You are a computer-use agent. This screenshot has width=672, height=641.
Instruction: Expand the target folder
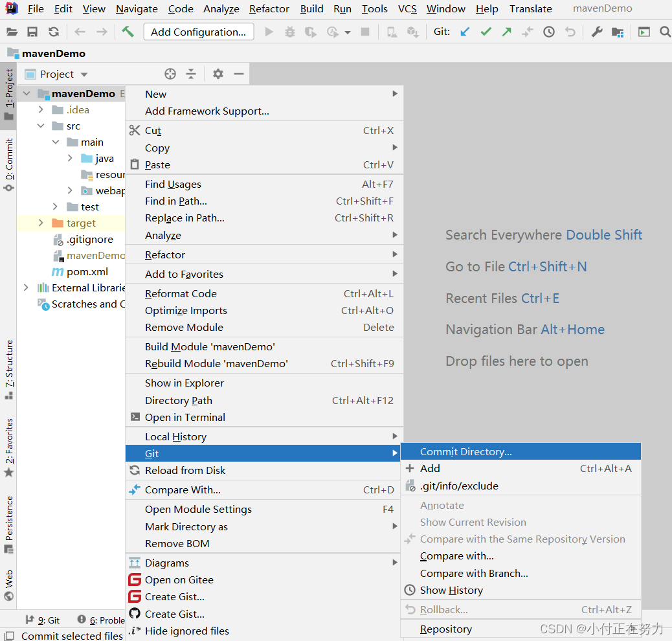pos(41,223)
